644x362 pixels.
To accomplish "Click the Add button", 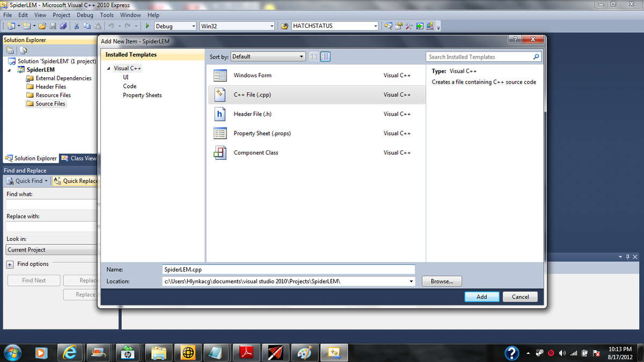I will click(482, 297).
